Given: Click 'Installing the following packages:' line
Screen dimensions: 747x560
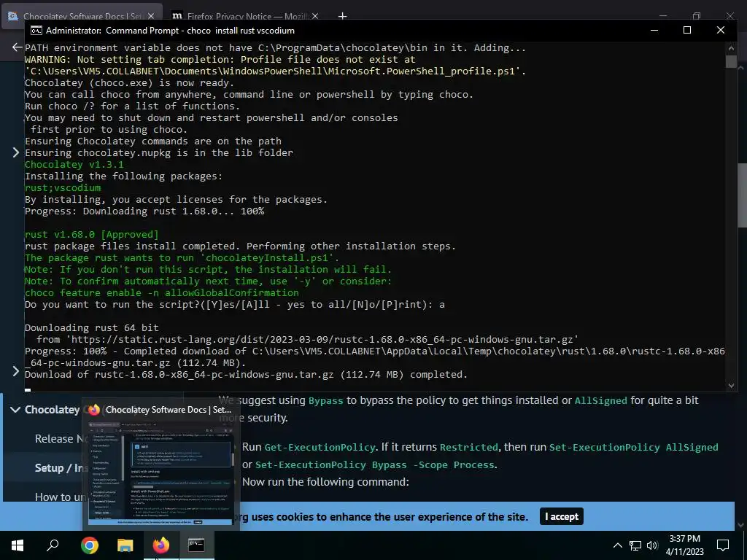Looking at the screenshot, I should [123, 176].
